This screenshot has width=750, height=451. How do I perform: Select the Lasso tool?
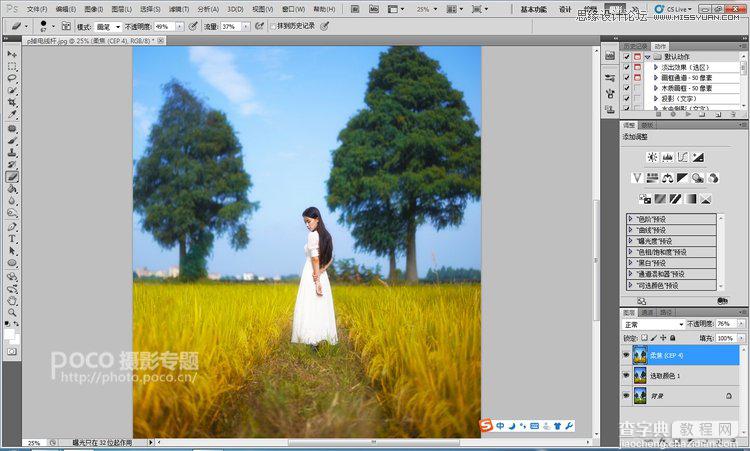click(x=12, y=78)
